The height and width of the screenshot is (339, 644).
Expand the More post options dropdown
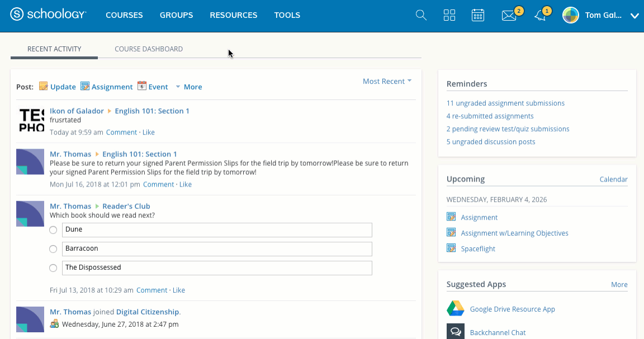188,87
